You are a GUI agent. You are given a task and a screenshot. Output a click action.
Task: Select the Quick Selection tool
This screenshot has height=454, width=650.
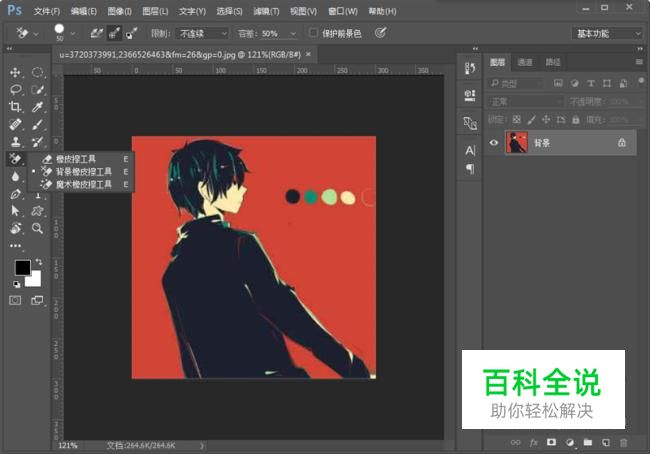(38, 90)
